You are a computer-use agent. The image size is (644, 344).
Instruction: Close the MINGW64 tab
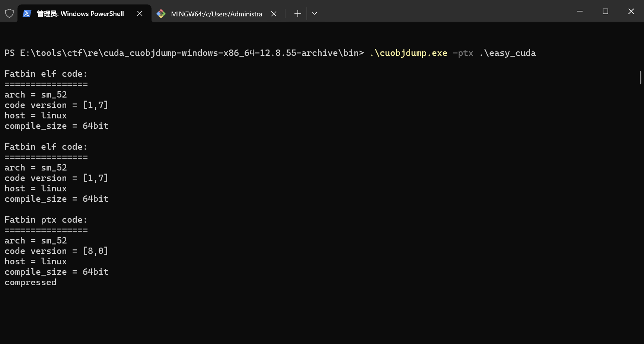[x=274, y=13]
